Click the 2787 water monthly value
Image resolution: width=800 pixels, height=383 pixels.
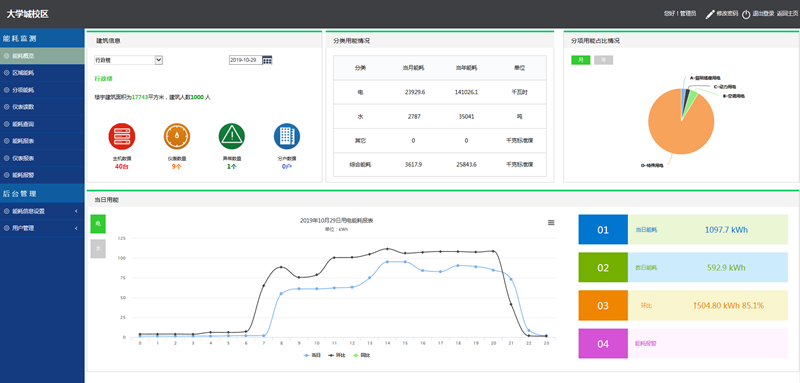(413, 116)
